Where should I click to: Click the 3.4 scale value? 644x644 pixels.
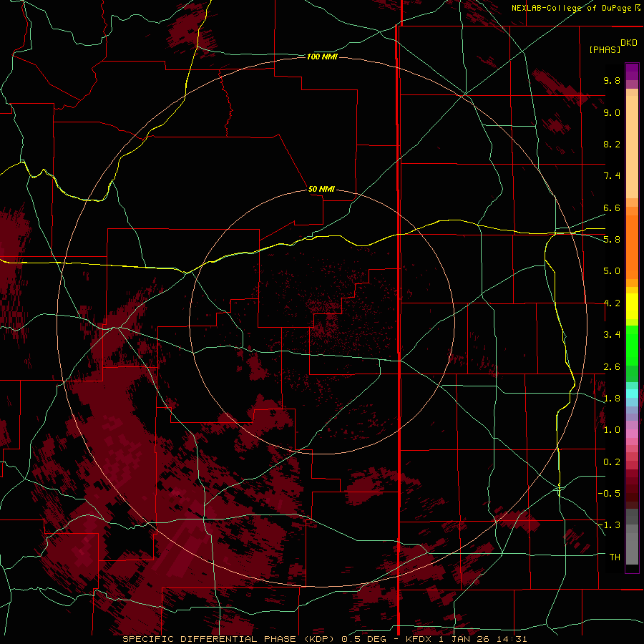[612, 335]
